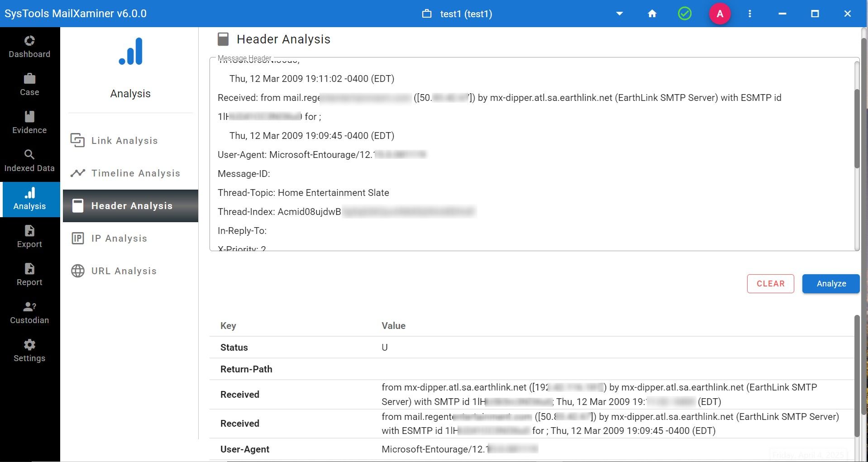Viewport: 868px width, 462px height.
Task: Open the Export section
Action: [x=29, y=237]
